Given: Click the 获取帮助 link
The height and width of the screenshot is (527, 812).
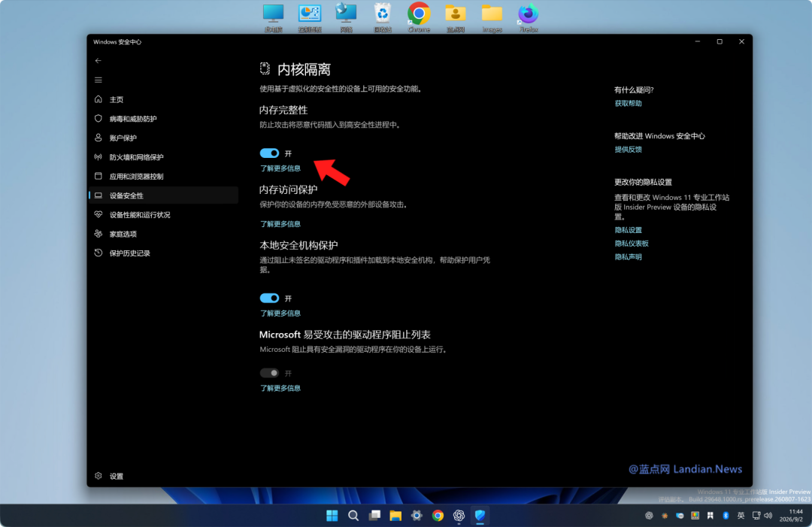Looking at the screenshot, I should click(x=628, y=103).
